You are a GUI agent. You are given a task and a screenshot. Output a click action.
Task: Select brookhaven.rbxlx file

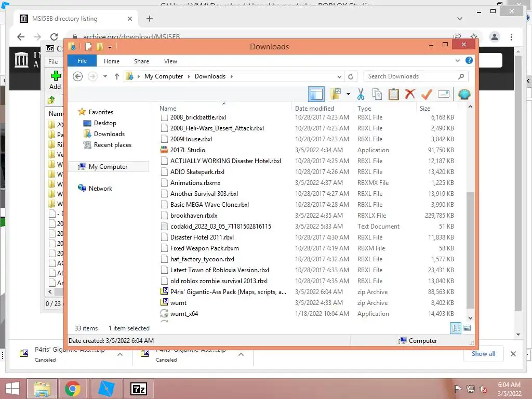point(194,216)
